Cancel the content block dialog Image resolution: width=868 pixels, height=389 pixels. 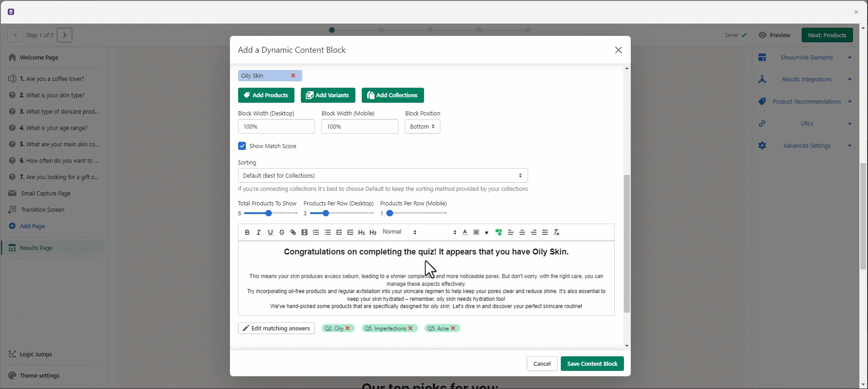(x=542, y=364)
